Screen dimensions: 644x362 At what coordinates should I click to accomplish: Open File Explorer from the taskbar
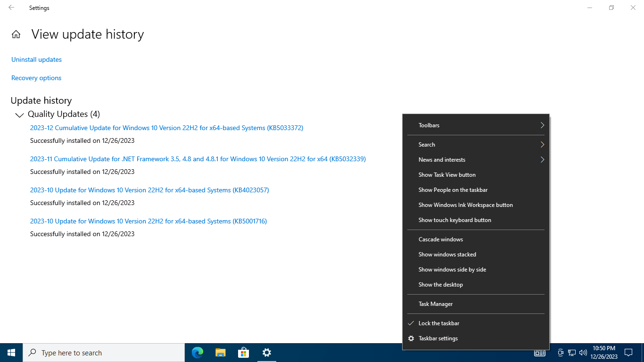221,353
